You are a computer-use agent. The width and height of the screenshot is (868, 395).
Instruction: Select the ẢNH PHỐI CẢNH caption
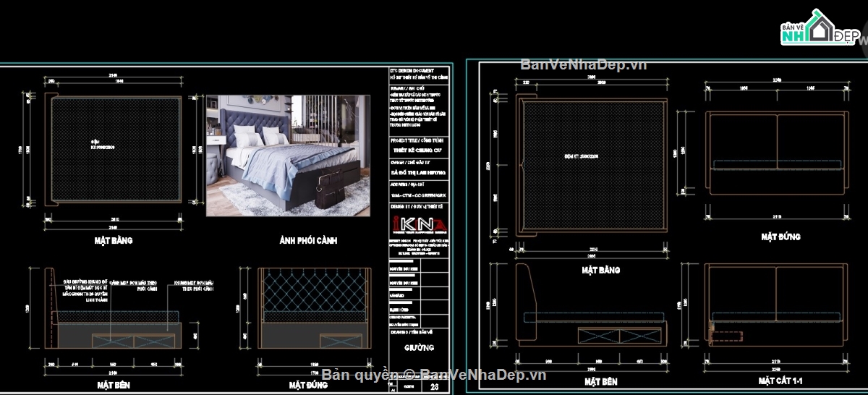308,240
